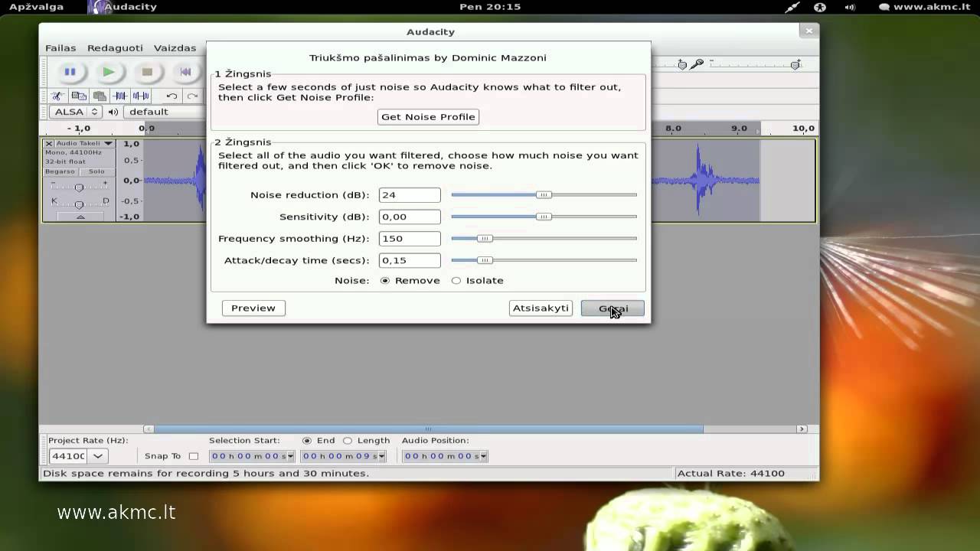Open the Vaizdas menu

[x=175, y=47]
